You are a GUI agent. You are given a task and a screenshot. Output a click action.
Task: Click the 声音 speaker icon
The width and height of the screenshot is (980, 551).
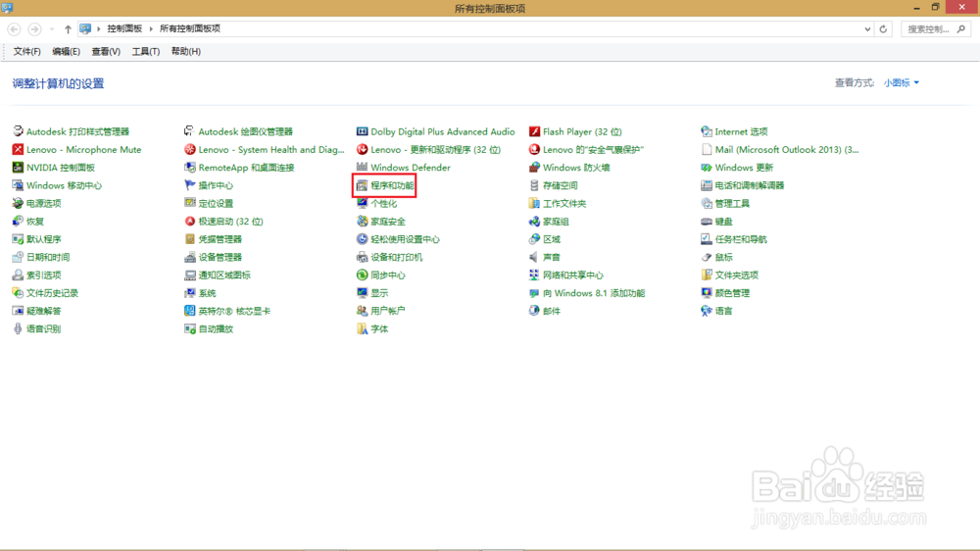coord(534,257)
